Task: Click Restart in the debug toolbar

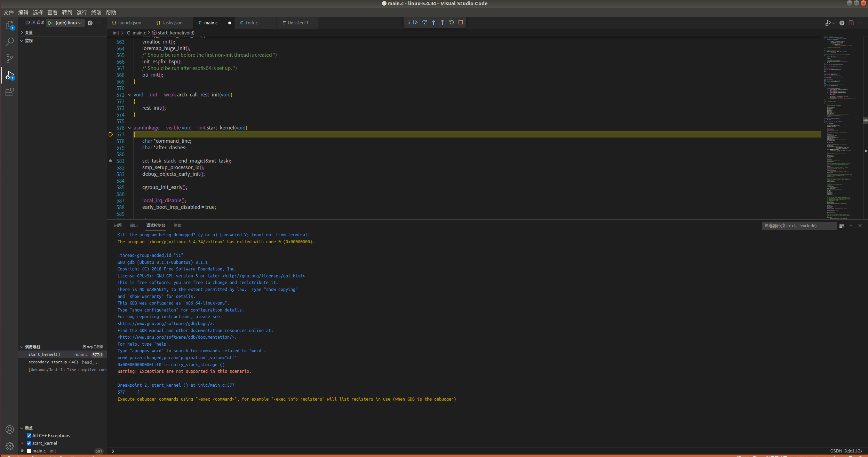Action: pyautogui.click(x=452, y=22)
